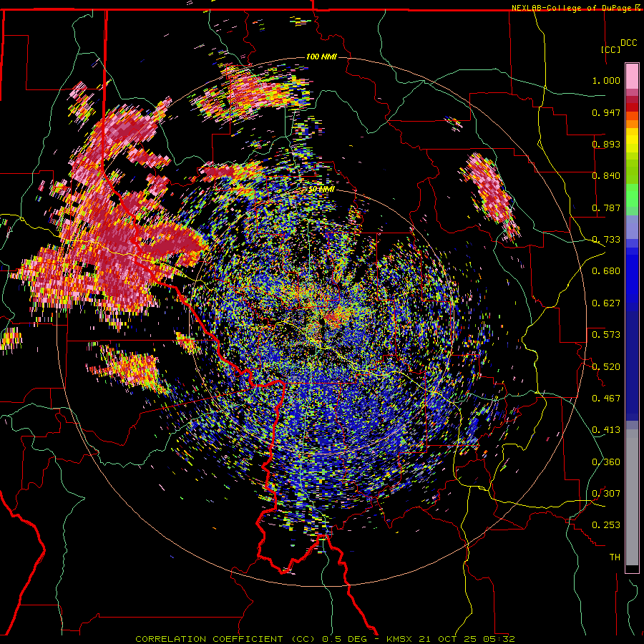The height and width of the screenshot is (644, 644).
Task: Select the 0.840 scale value
Action: pos(606,175)
